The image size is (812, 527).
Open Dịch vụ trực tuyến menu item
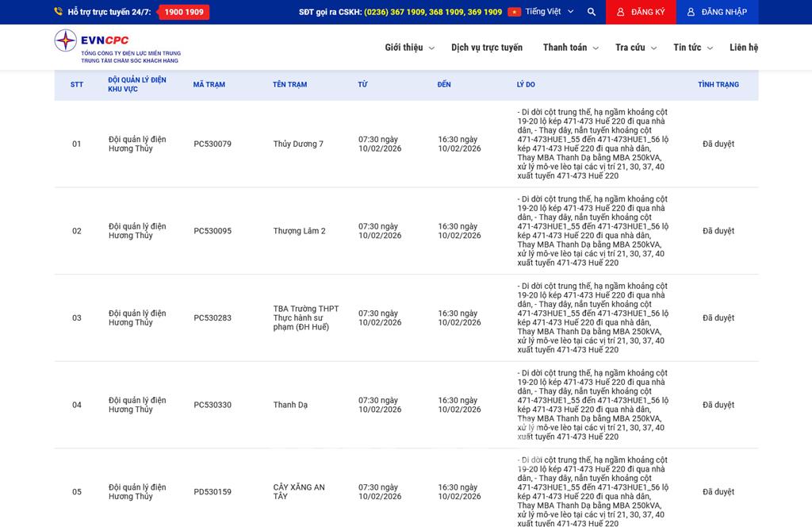(x=487, y=48)
